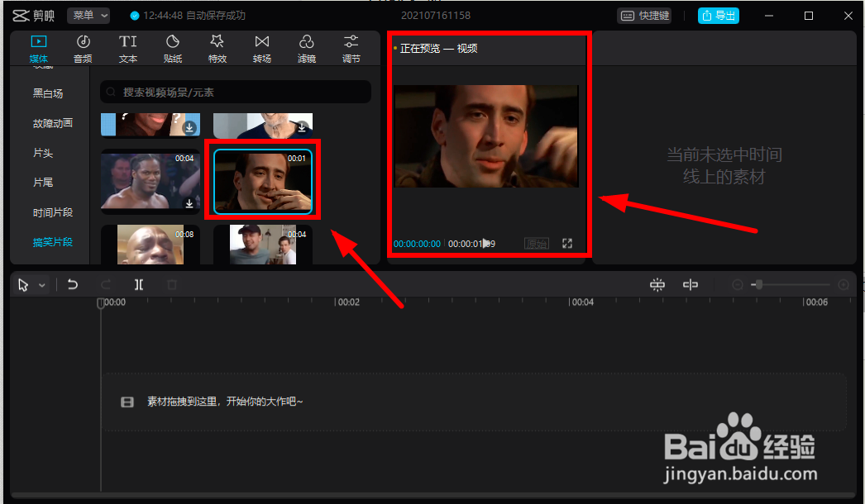Viewport: 865px width, 504px height.
Task: Select the 故障动画 category
Action: click(x=52, y=123)
